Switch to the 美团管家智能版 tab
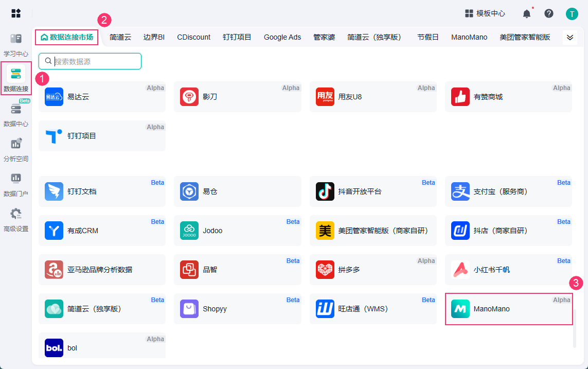 pos(525,37)
